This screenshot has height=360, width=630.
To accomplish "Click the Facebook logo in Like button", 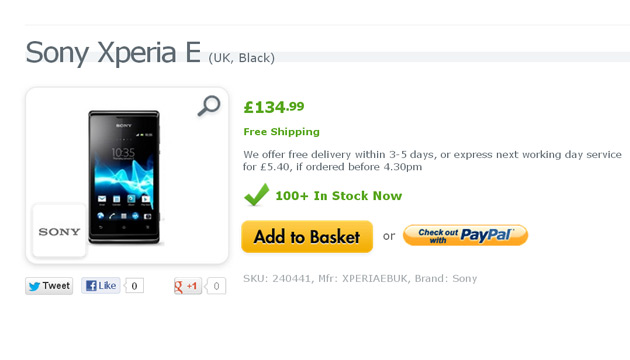I will (91, 286).
